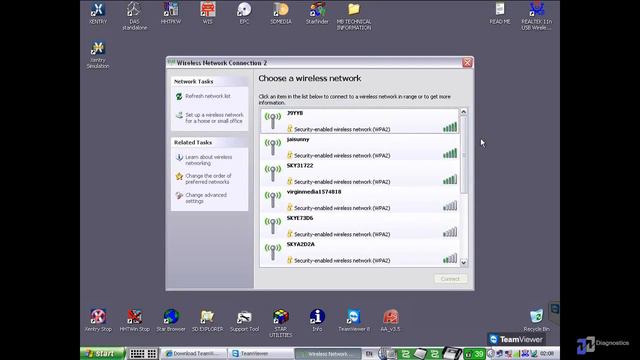Close the Wireless Network Connection 2 window
640x360 pixels.
pos(467,62)
